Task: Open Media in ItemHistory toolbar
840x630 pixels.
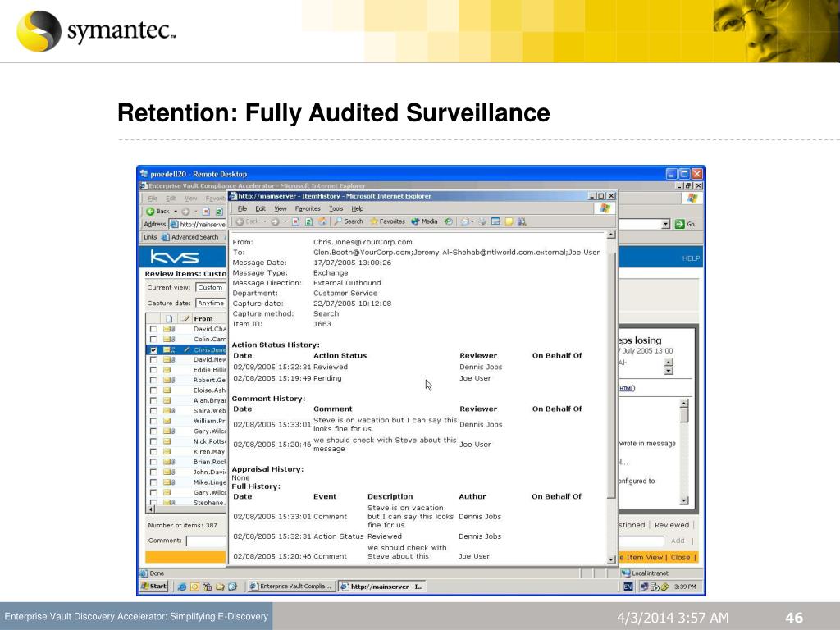Action: click(424, 221)
